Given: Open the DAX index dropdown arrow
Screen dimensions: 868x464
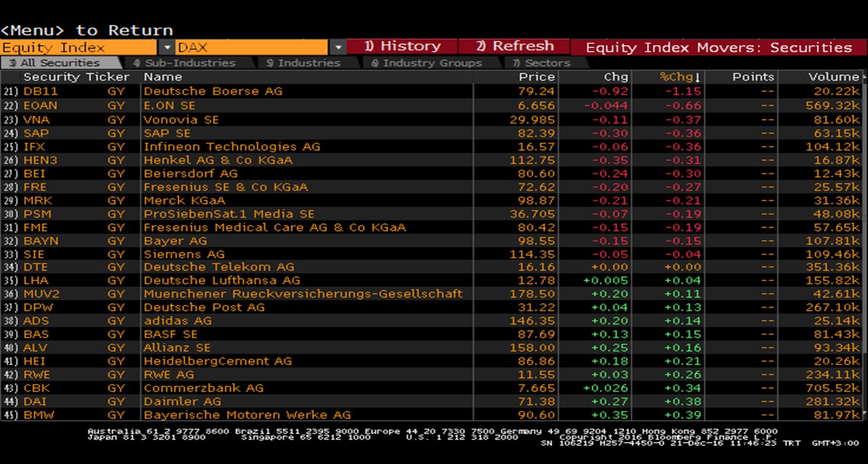Looking at the screenshot, I should click(x=338, y=48).
